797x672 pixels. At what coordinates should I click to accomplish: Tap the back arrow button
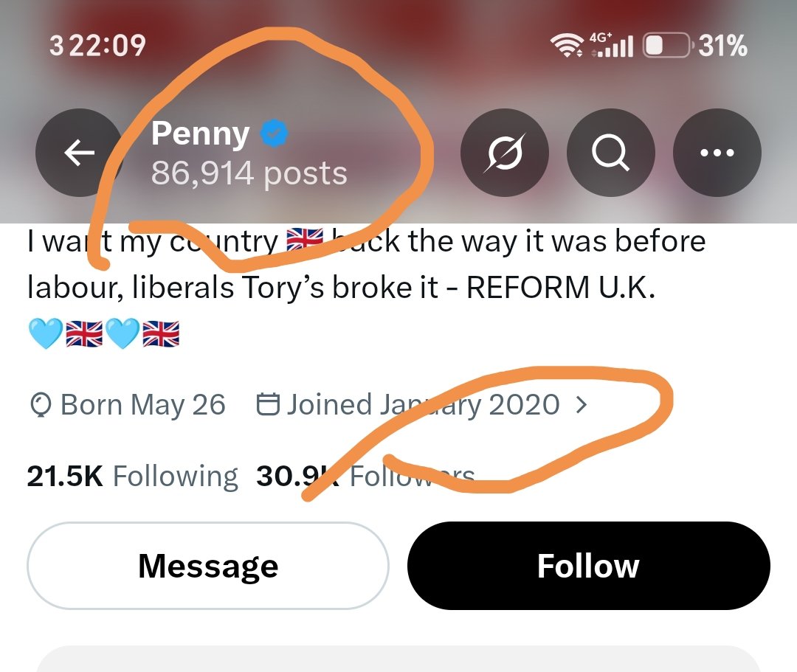(79, 153)
